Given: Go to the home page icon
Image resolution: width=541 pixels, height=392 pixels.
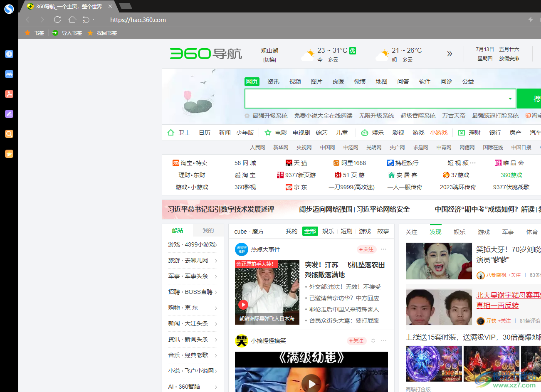Looking at the screenshot, I should point(72,20).
